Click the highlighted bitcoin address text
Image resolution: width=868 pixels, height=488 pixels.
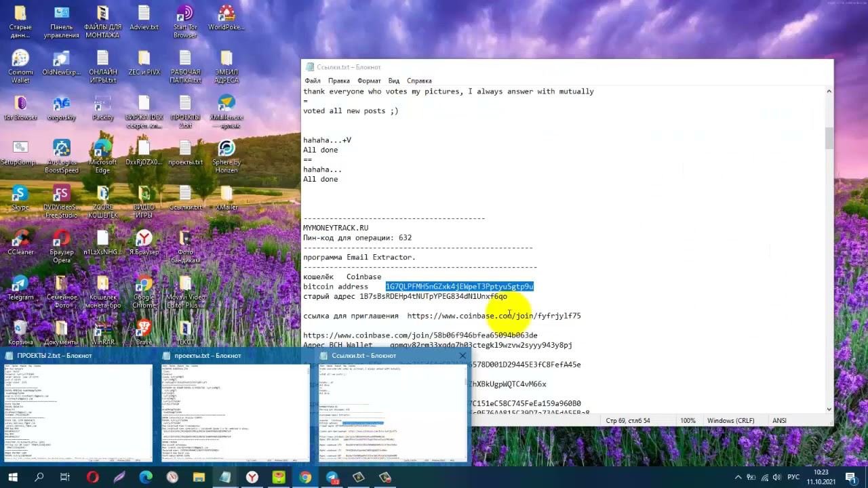tap(460, 287)
